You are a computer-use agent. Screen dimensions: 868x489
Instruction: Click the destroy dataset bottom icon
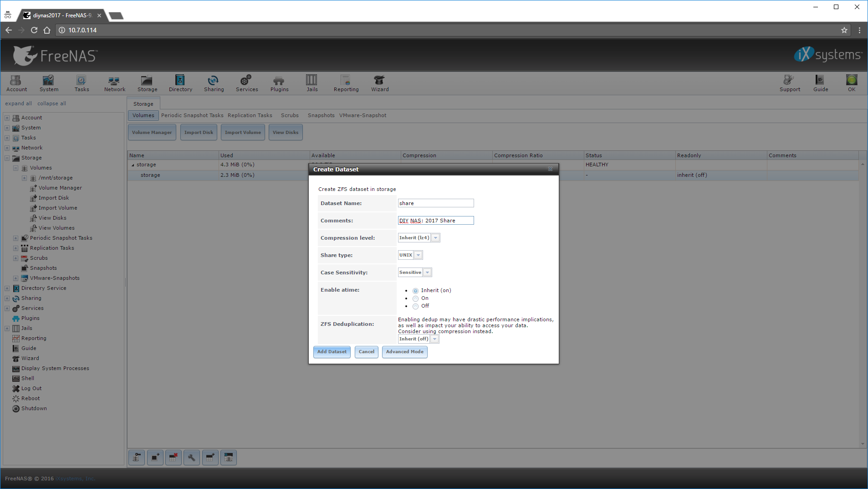click(173, 458)
